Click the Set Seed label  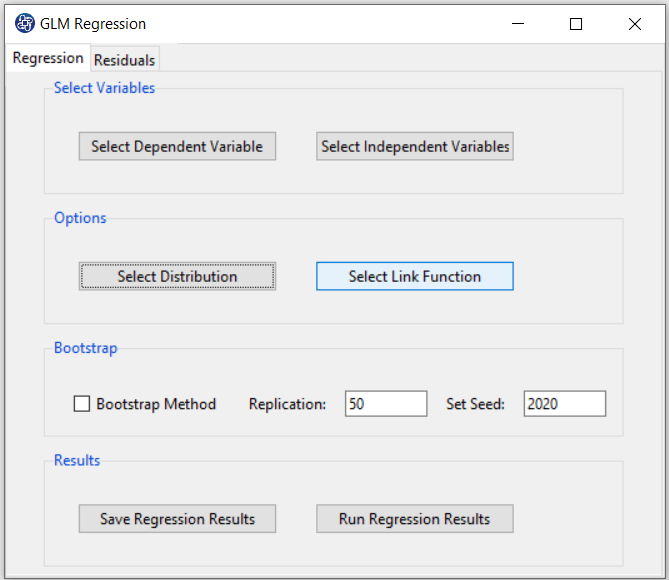pyautogui.click(x=475, y=404)
